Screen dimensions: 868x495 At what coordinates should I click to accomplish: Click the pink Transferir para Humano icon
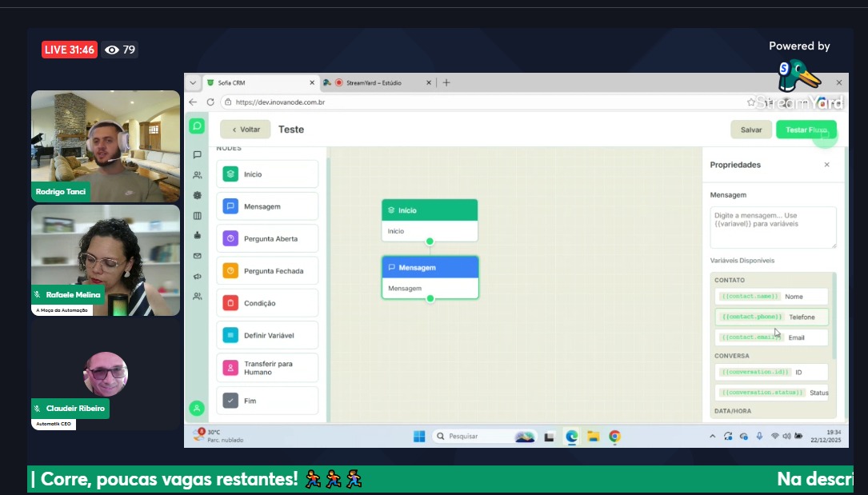coord(230,368)
